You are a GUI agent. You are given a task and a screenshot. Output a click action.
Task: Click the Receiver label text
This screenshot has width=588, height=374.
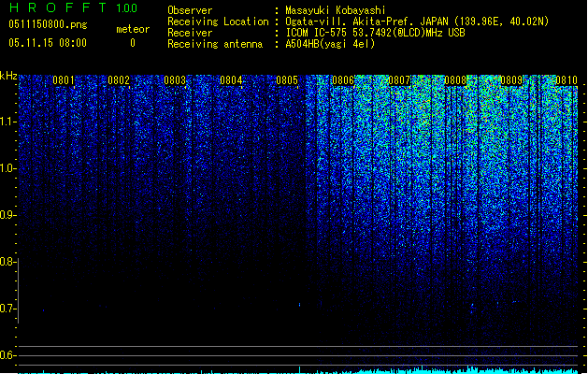[x=190, y=33]
